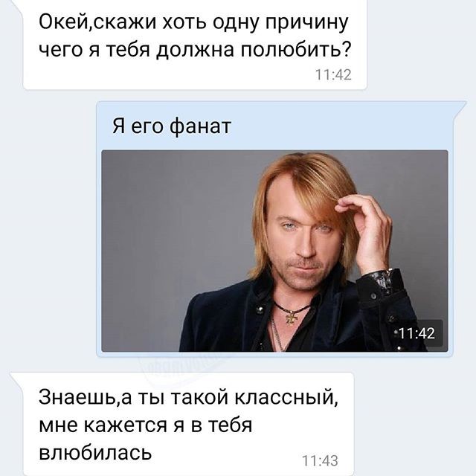
Task: Select the 'Окей,скажи хоть одну причину' message line
Action: [x=193, y=23]
